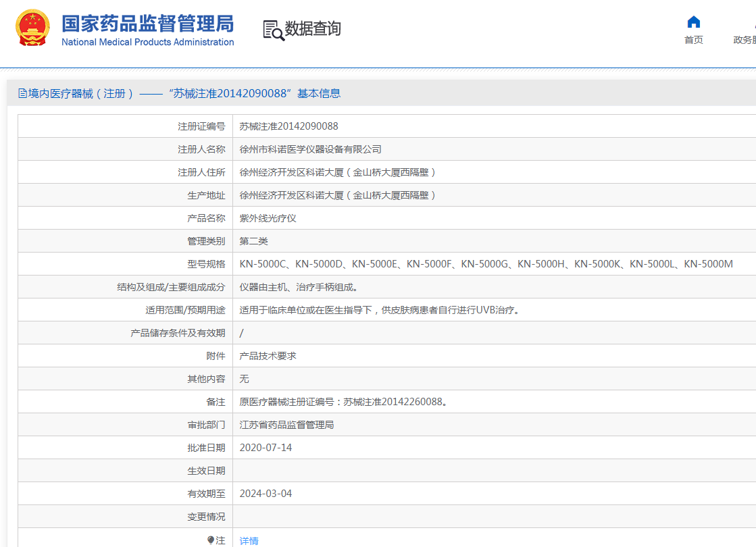Click 江苏省药品监督管理局 approval department
This screenshot has height=547, width=756.
(286, 425)
